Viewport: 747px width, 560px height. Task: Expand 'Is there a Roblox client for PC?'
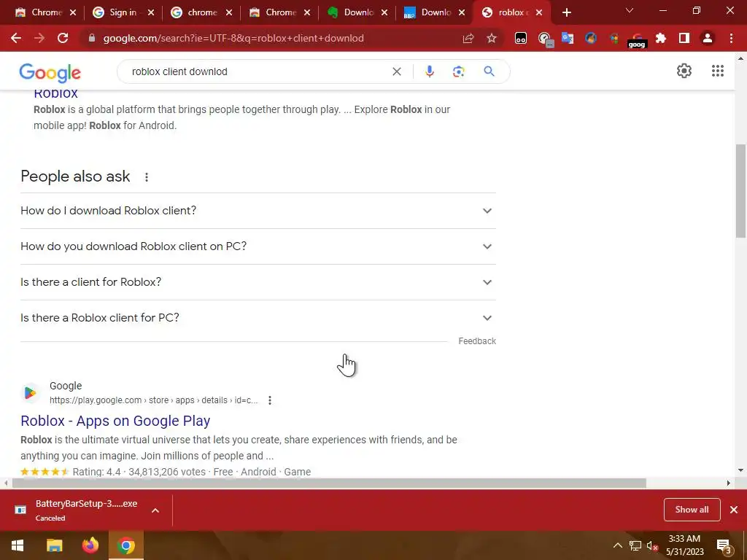pos(258,318)
